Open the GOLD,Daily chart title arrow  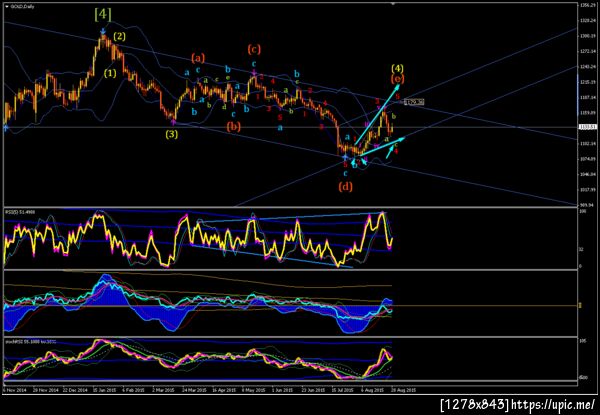[7, 7]
